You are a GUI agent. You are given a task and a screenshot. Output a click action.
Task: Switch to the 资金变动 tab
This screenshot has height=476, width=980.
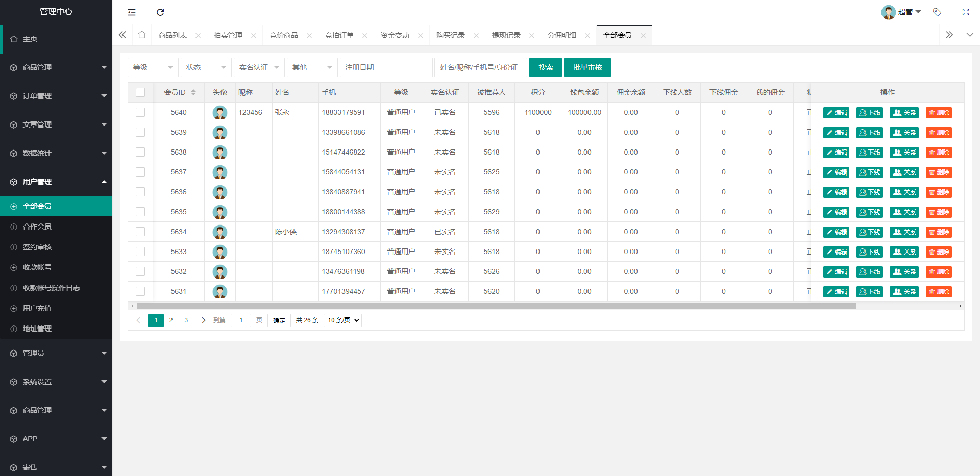tap(395, 35)
